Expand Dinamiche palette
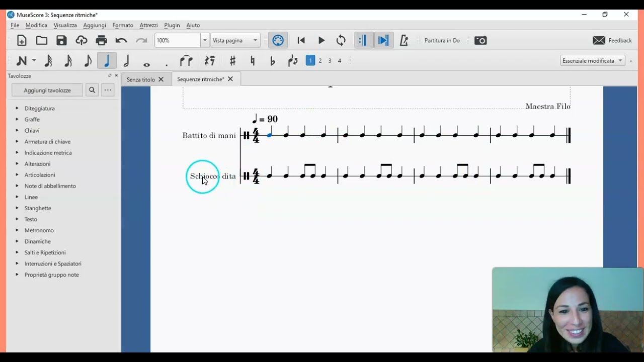This screenshot has width=644, height=362. coord(37,241)
